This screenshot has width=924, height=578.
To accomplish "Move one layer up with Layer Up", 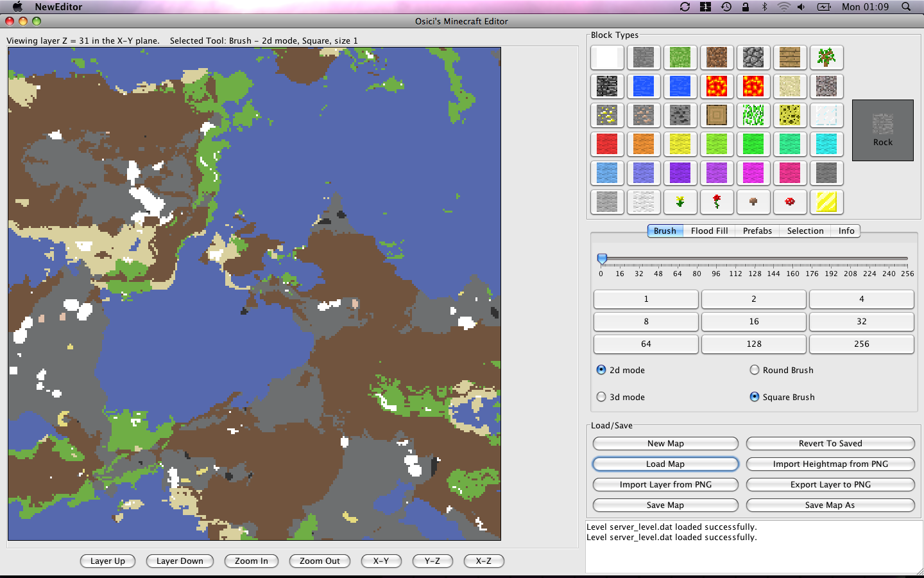I will pos(108,561).
